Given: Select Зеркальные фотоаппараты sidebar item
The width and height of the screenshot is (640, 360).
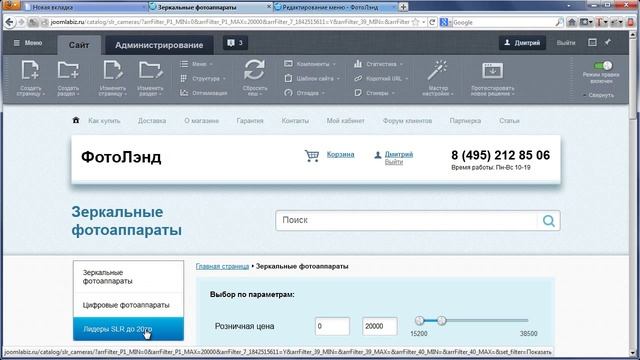Looking at the screenshot, I should (128, 277).
